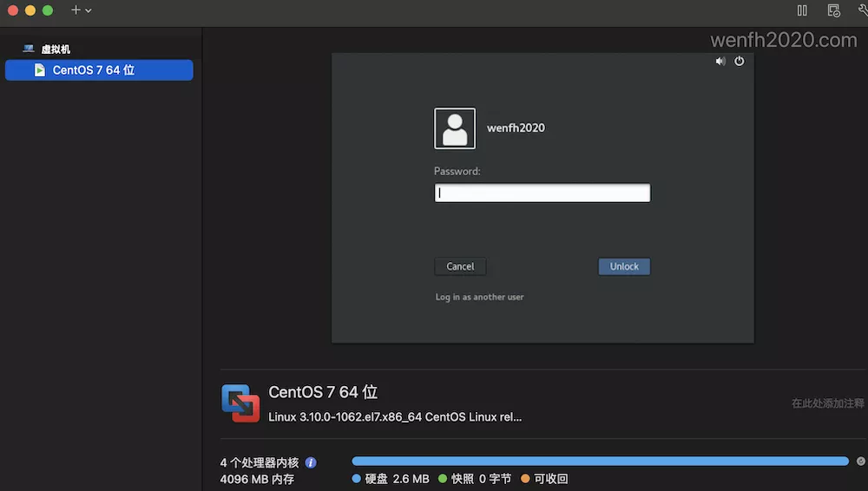The height and width of the screenshot is (491, 868).
Task: Click the notes field 在此处添加注释
Action: pos(827,403)
